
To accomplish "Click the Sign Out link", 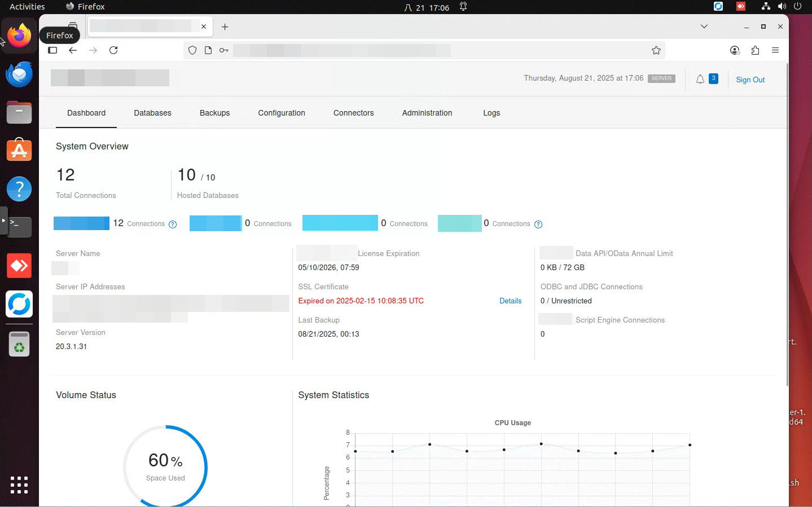I will point(750,80).
